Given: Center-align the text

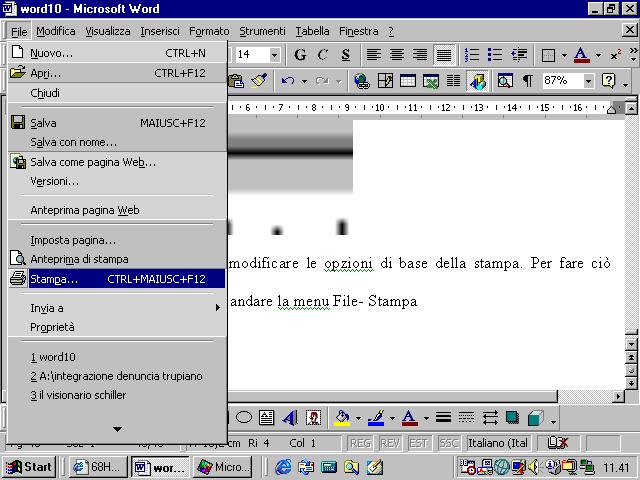Looking at the screenshot, I should 396,55.
